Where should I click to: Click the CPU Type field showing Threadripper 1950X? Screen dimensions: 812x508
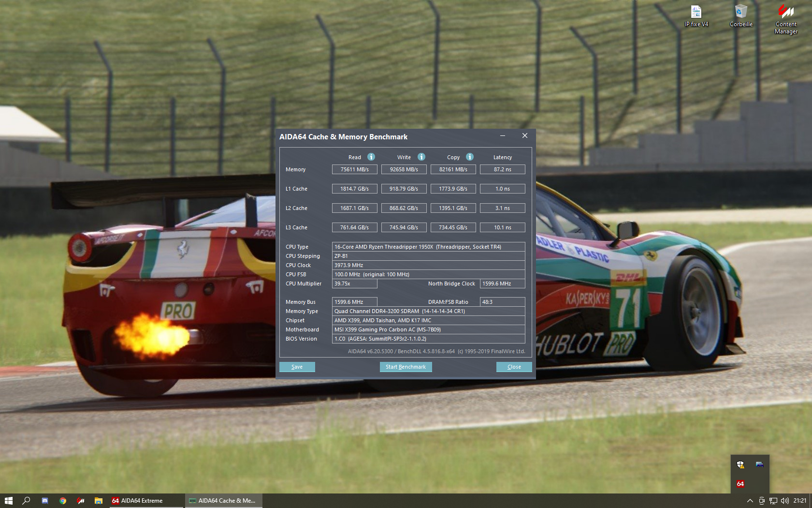(429, 247)
